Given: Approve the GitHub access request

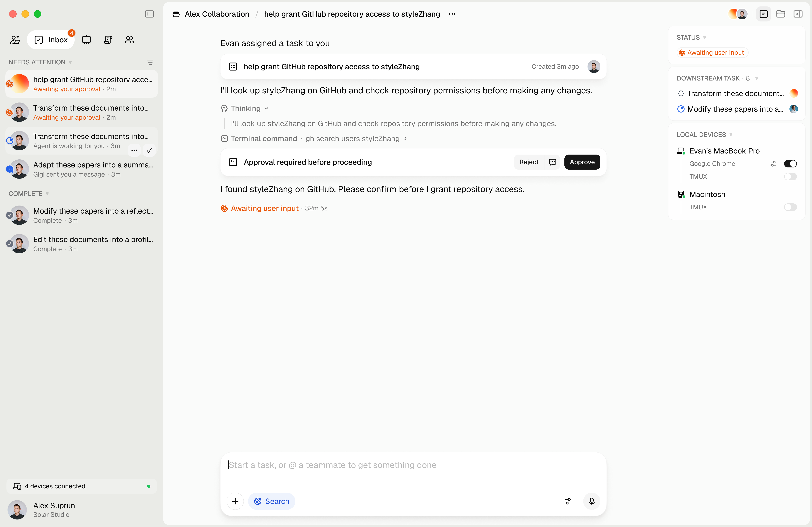Looking at the screenshot, I should [x=582, y=162].
